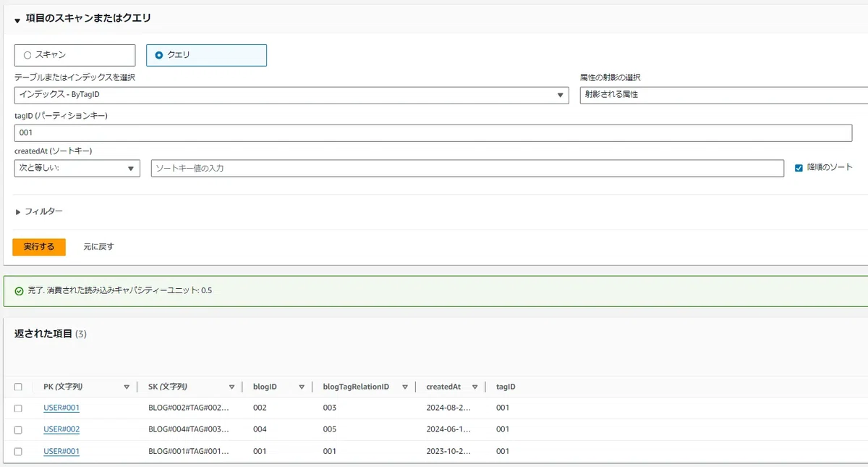Open USER#001 link in BLOG#002 row

pos(61,408)
